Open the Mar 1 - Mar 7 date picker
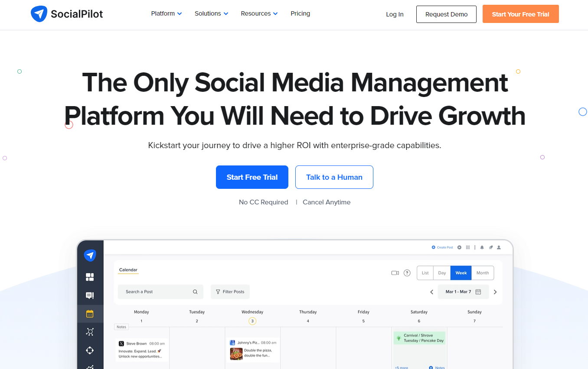Image resolution: width=588 pixels, height=369 pixels. point(463,292)
